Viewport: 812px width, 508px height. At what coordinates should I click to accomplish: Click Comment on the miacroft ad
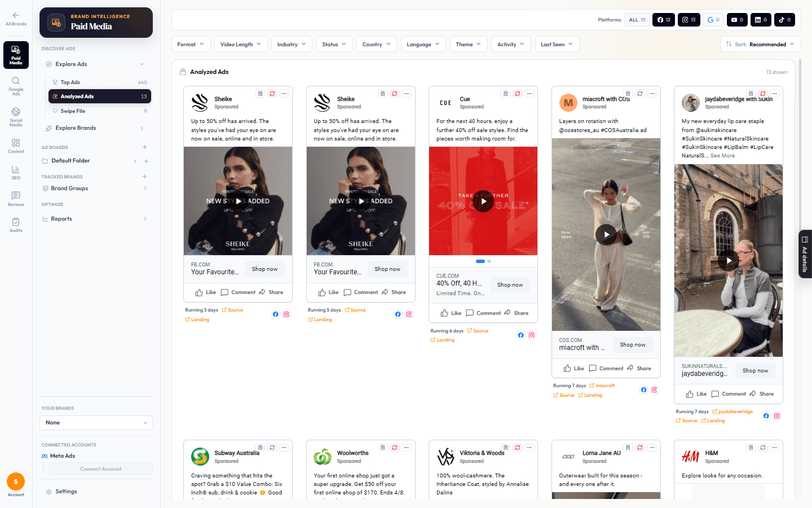click(606, 369)
